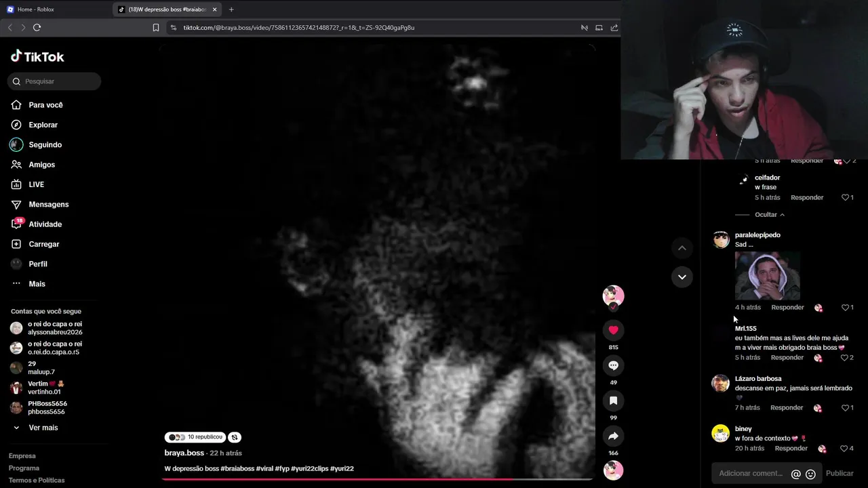The width and height of the screenshot is (868, 488).
Task: Click Publicar to post comment
Action: (x=840, y=474)
